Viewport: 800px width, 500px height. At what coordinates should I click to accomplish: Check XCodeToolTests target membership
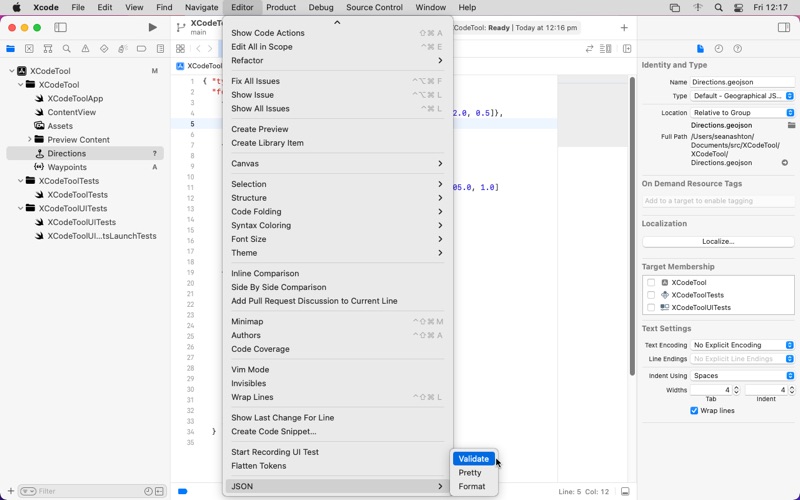click(x=651, y=295)
